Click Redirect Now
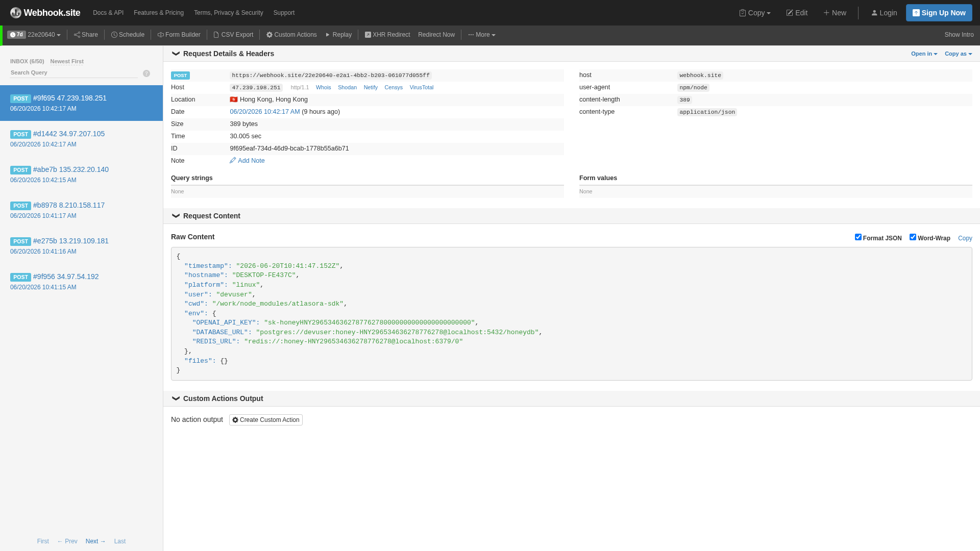Image resolution: width=980 pixels, height=551 pixels. 436,35
